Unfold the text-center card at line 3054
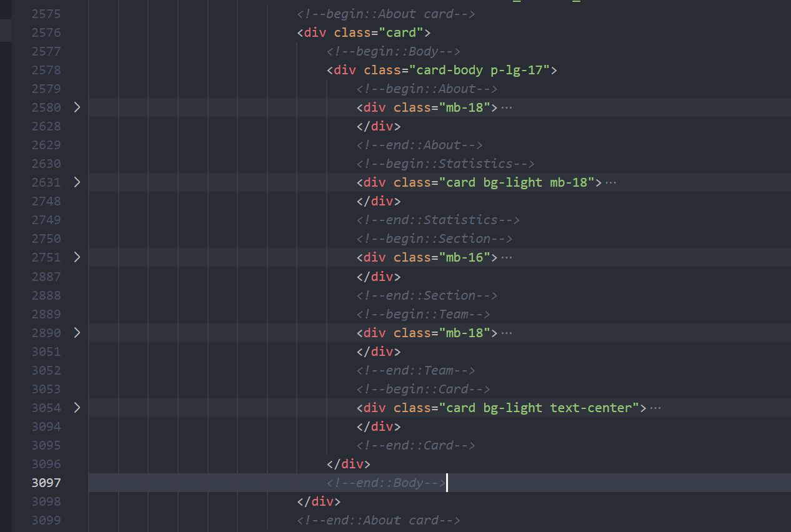791x532 pixels. (77, 408)
